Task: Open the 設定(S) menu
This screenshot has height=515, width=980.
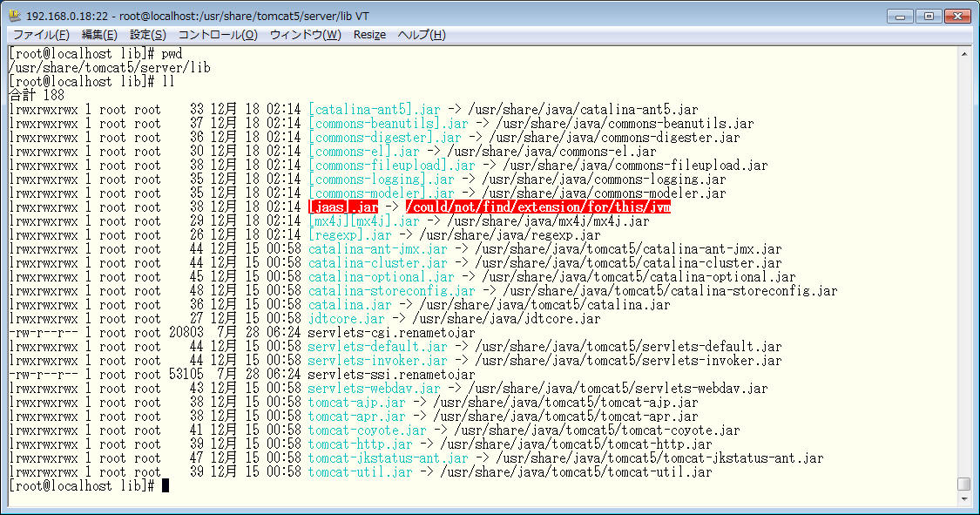Action: (x=148, y=35)
